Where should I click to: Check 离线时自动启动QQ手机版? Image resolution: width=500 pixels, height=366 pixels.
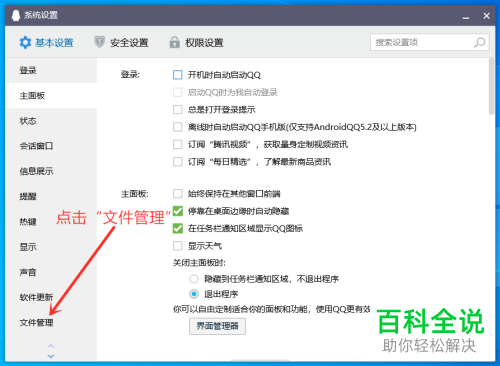pos(178,127)
